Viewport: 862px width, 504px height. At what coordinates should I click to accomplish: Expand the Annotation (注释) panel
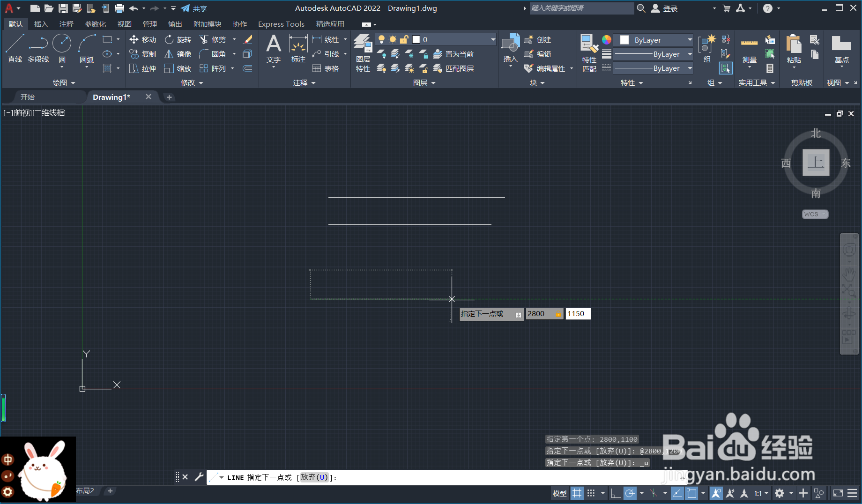coord(304,82)
